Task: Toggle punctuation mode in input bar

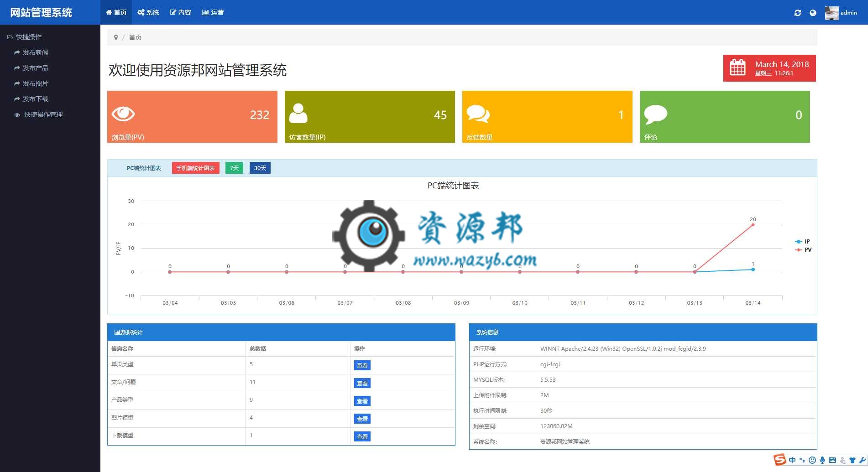Action: point(802,460)
